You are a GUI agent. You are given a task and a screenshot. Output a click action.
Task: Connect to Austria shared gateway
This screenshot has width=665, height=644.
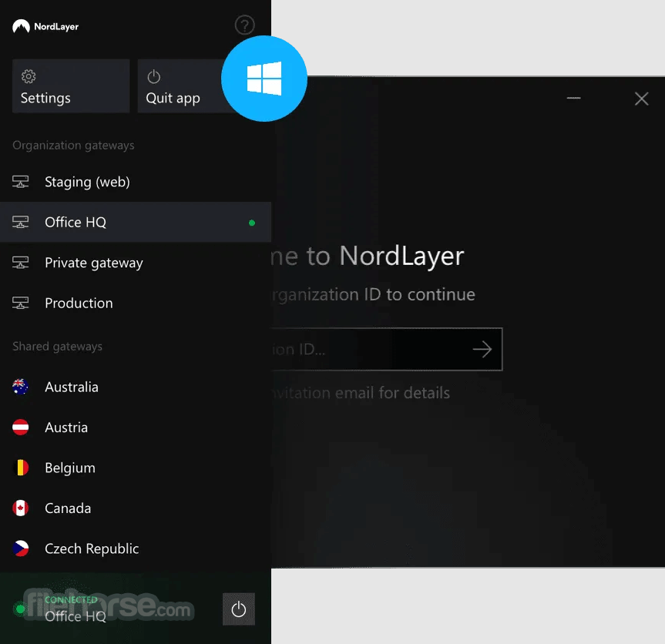pyautogui.click(x=136, y=428)
